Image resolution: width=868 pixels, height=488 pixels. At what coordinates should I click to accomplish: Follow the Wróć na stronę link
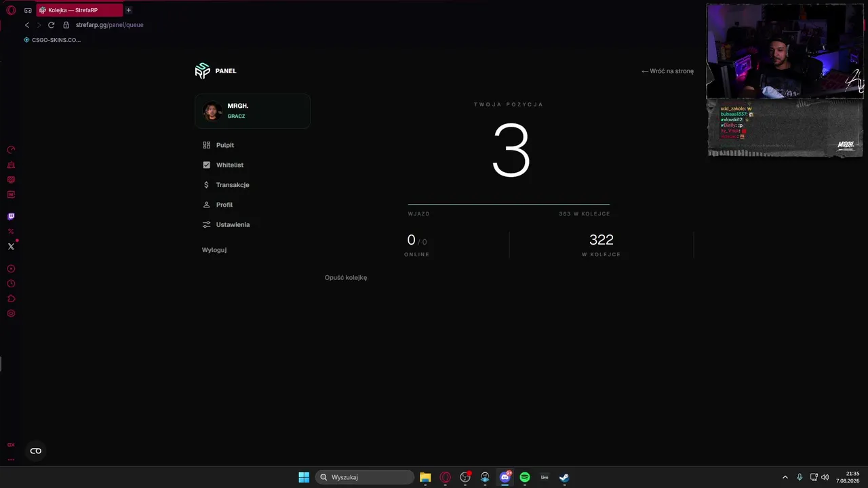point(668,71)
